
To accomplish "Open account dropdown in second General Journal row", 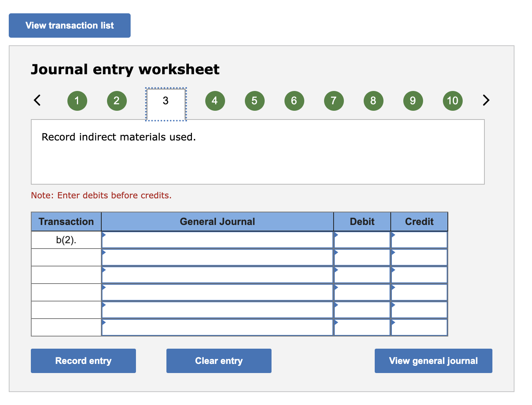I will (104, 254).
